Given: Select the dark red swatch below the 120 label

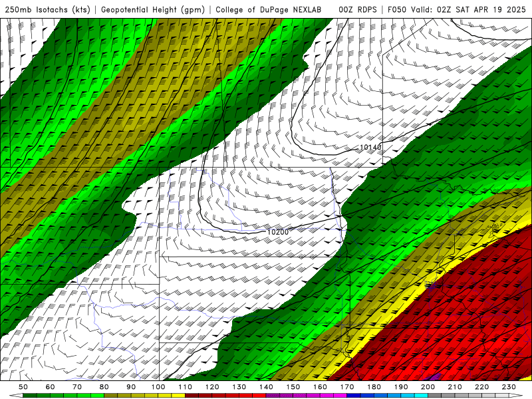Looking at the screenshot, I should (x=205, y=395).
